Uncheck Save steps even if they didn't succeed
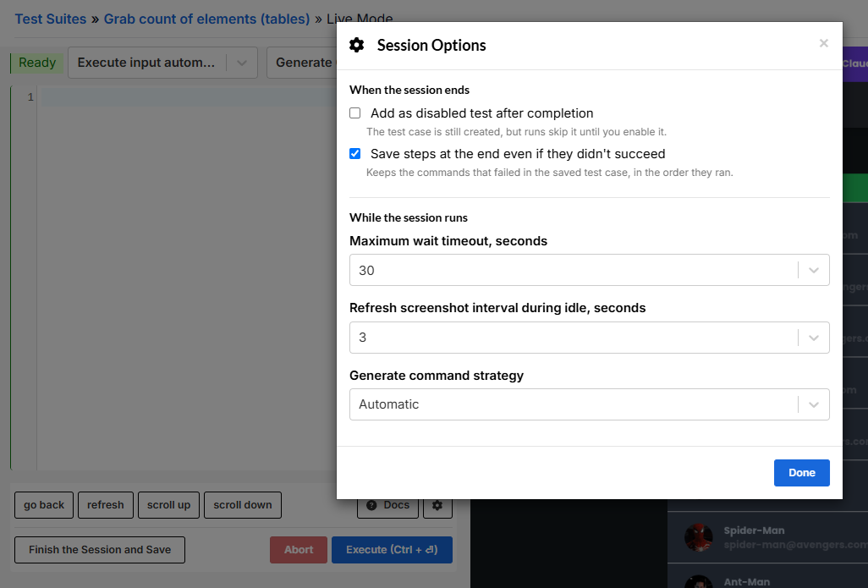Image resolution: width=868 pixels, height=588 pixels. 354,153
